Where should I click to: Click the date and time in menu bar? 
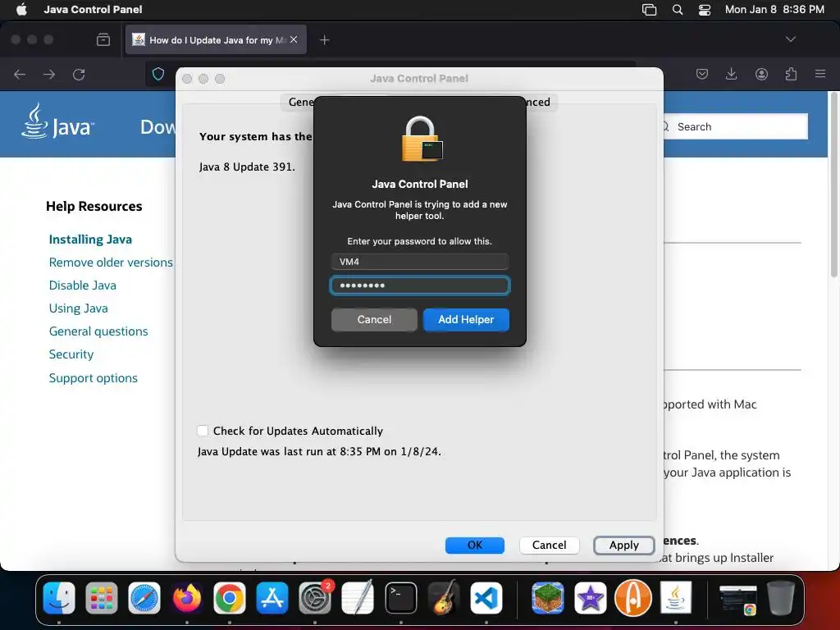pos(774,10)
